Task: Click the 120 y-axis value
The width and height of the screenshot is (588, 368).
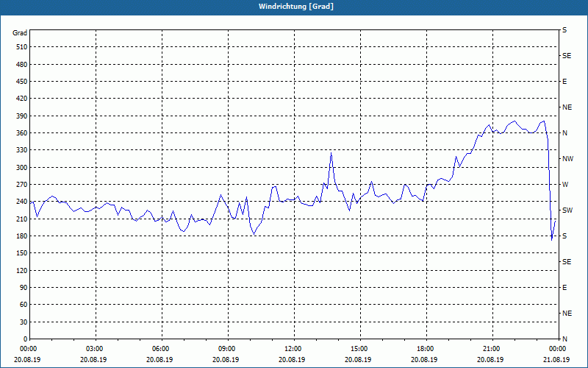Action: click(x=22, y=270)
